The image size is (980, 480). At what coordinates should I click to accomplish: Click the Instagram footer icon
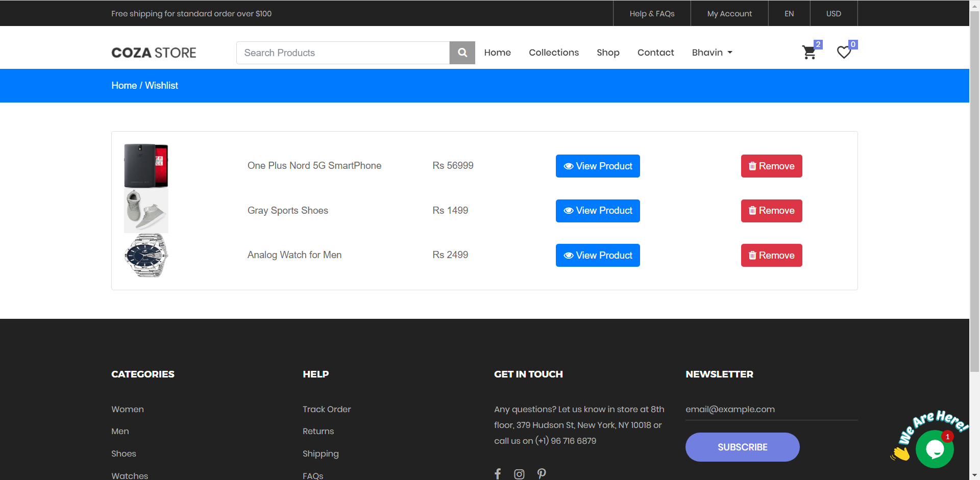(x=520, y=474)
